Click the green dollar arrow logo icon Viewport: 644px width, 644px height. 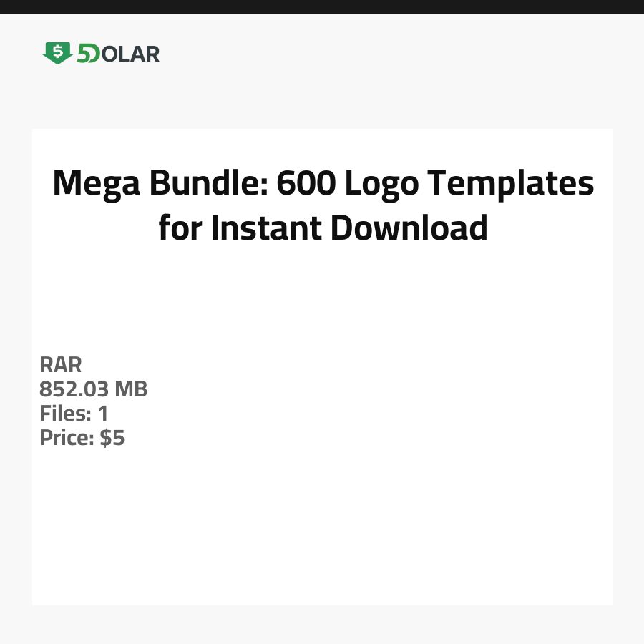[57, 53]
